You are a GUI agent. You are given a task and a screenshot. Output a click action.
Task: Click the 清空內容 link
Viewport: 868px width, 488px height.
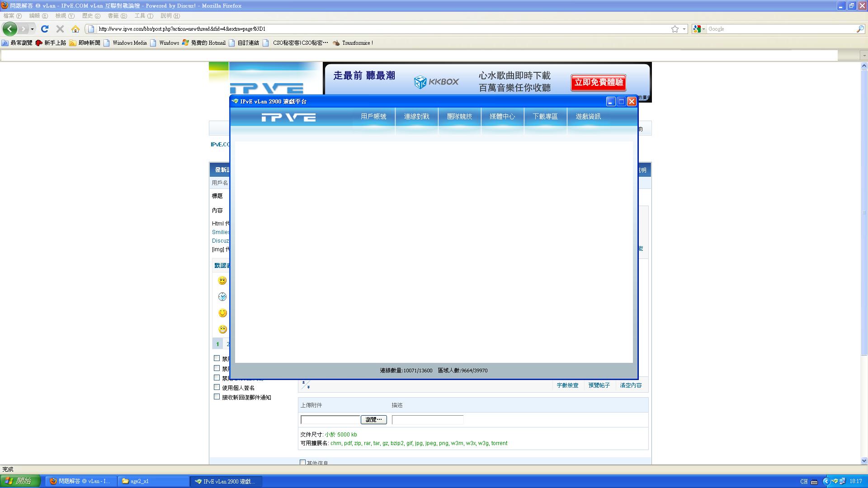click(x=630, y=385)
